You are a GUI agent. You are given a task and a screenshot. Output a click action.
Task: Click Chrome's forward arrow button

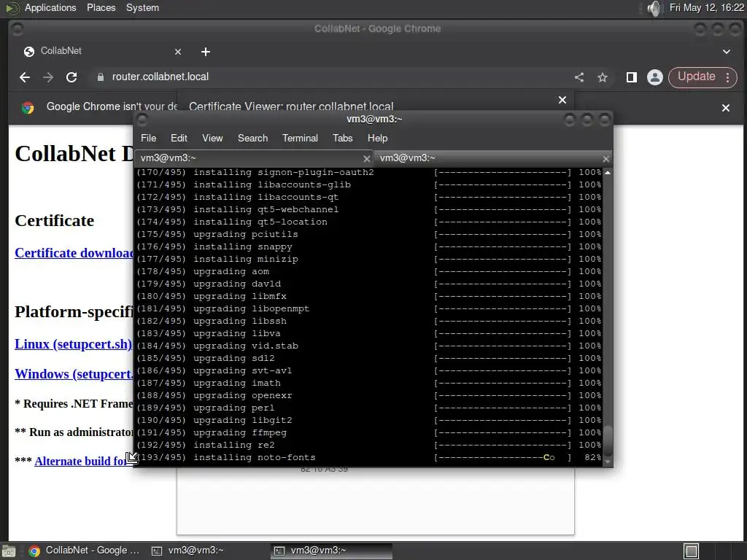tap(48, 77)
